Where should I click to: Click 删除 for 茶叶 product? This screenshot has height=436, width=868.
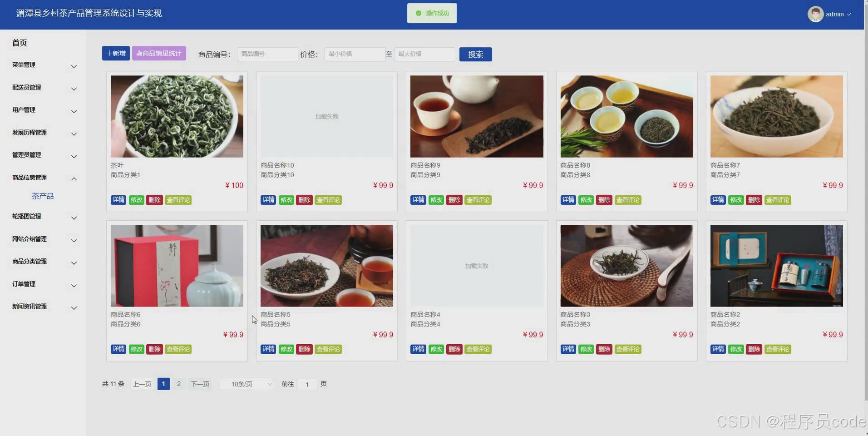(154, 200)
